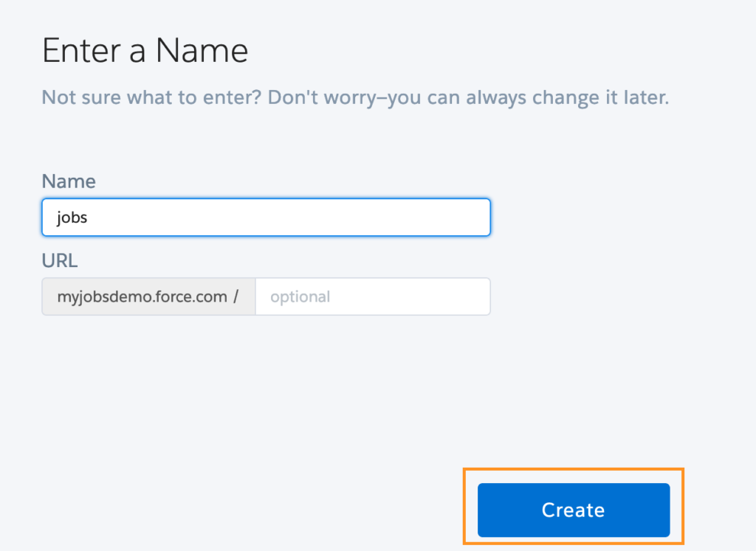Image resolution: width=756 pixels, height=551 pixels.
Task: Select the blue Create button in orange outline
Action: pyautogui.click(x=573, y=510)
